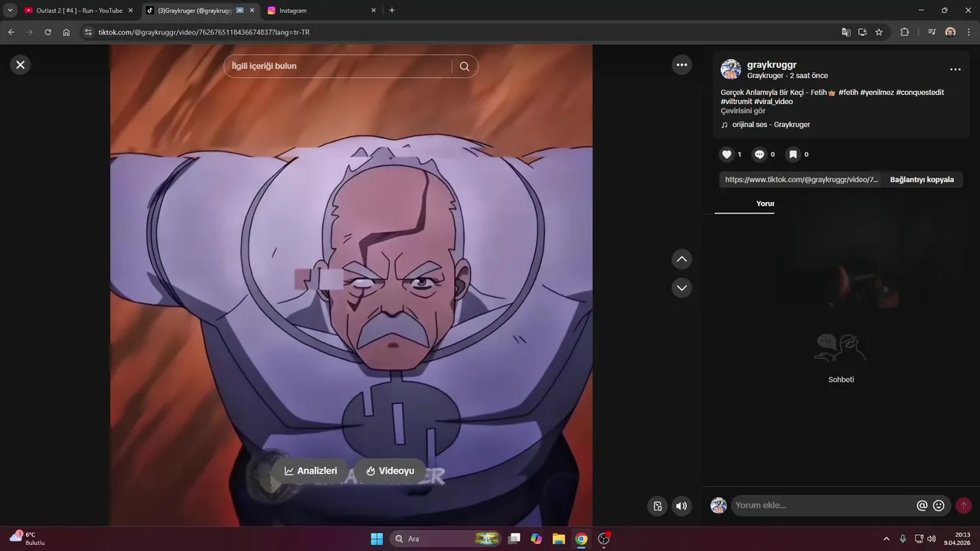Open weather widget showing 6°C Bulutlu
Image resolution: width=980 pixels, height=551 pixels.
pyautogui.click(x=28, y=538)
